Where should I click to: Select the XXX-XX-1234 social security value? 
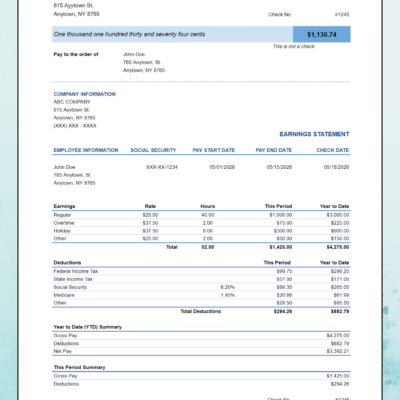tap(162, 167)
